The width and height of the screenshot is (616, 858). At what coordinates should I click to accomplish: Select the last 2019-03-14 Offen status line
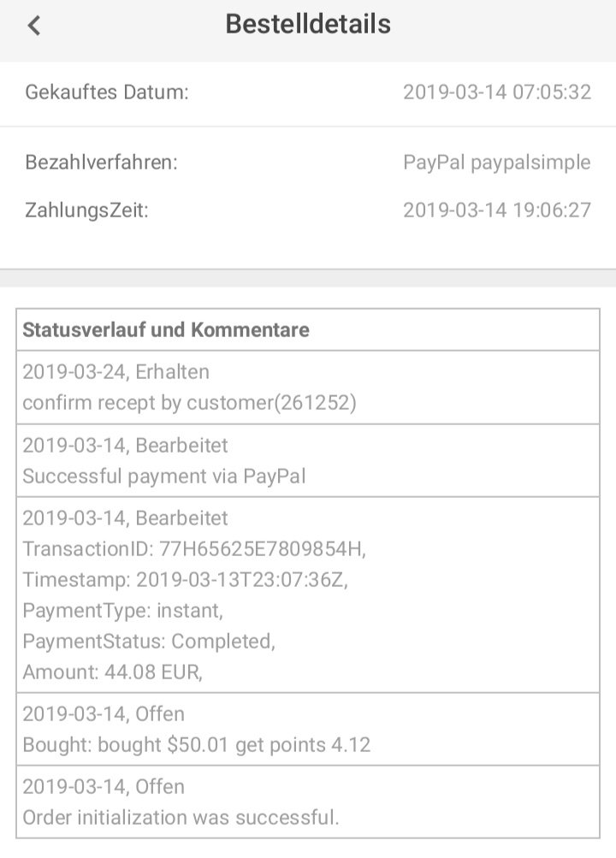pyautogui.click(x=104, y=787)
